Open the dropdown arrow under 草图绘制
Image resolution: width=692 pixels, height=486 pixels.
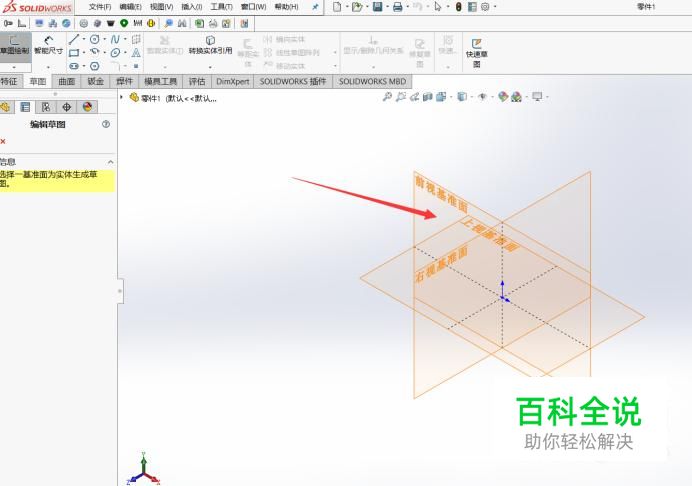15,68
